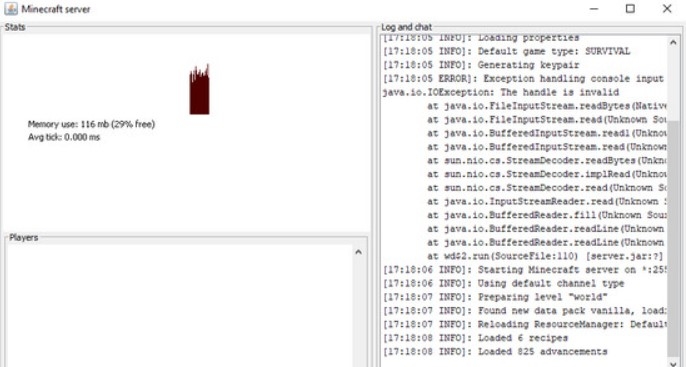
Task: Click the 'Avg tick: 0.000 ms' text
Action: (64, 137)
